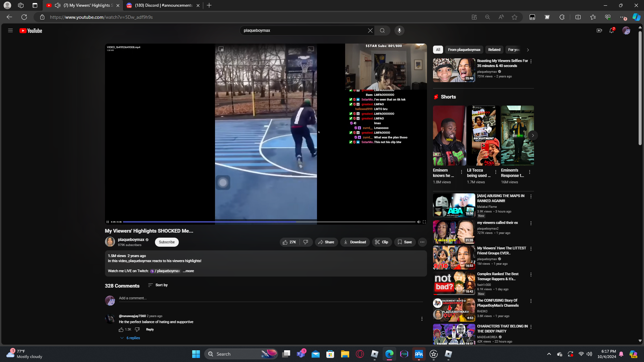Viewport: 644px width, 362px height.
Task: Share this video
Action: 326,242
